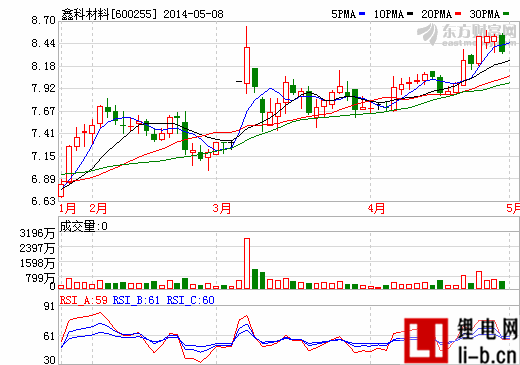Click the 3月 month axis label
The width and height of the screenshot is (520, 365).
click(222, 209)
